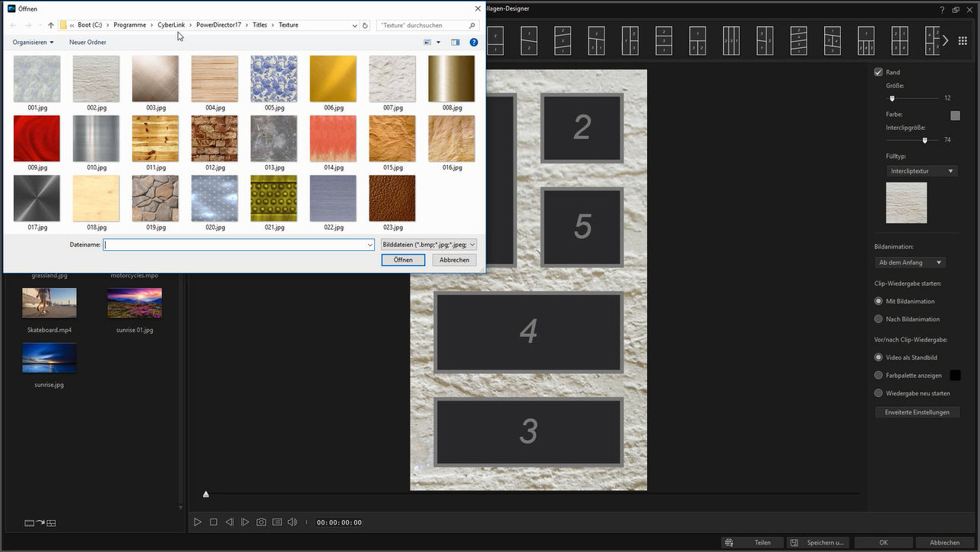Open the Bilddateien file type dropdown

[429, 245]
